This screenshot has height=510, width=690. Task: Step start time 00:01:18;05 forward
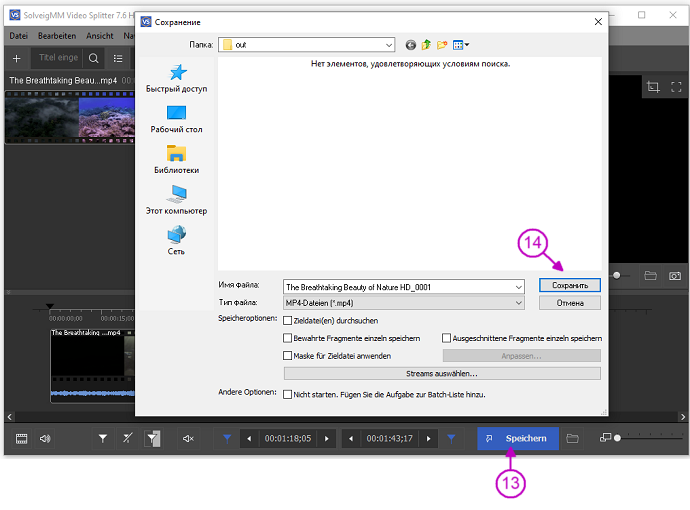coord(327,438)
